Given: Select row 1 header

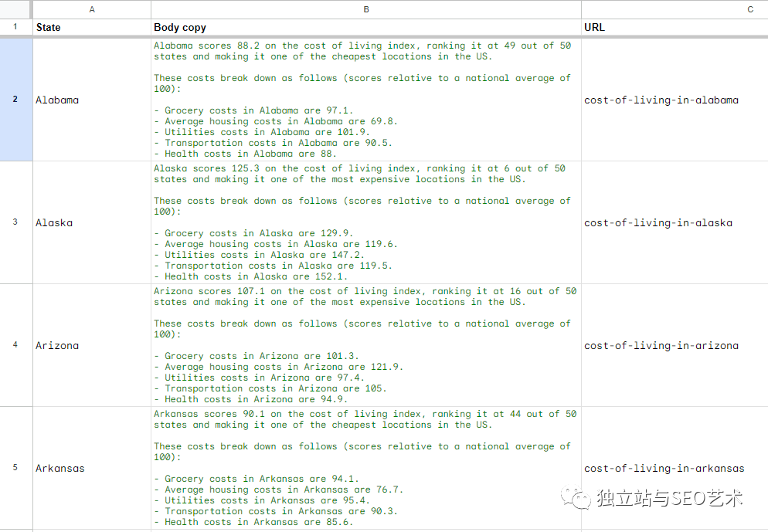Looking at the screenshot, I should [x=15, y=27].
